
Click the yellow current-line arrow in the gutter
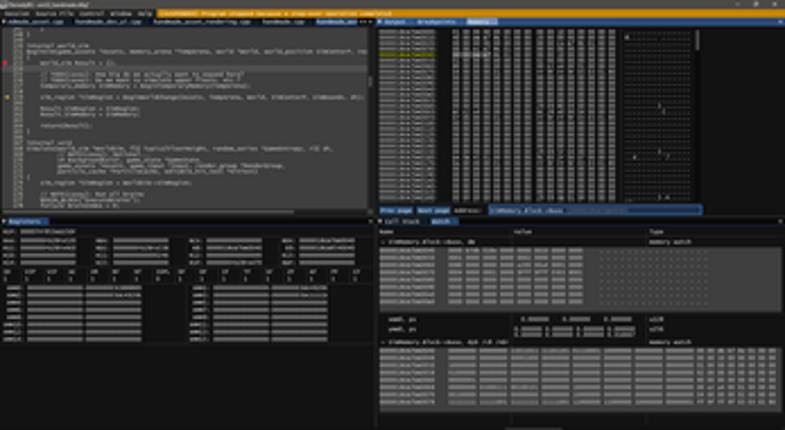[7, 97]
